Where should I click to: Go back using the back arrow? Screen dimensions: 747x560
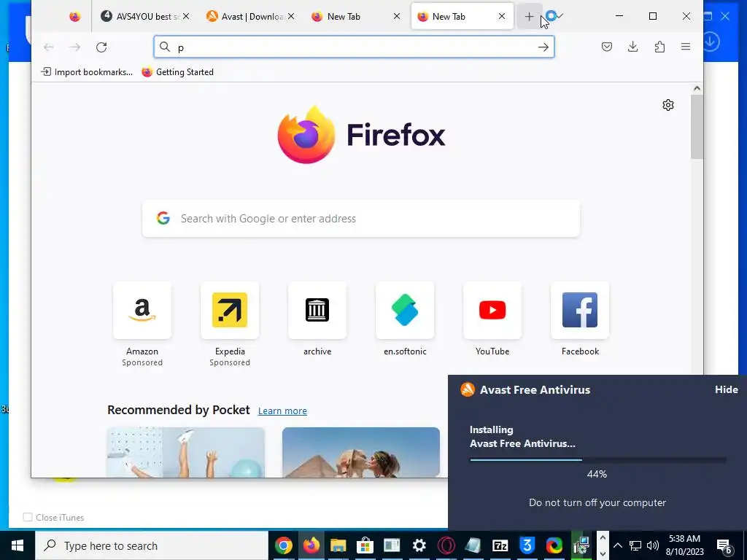point(49,47)
